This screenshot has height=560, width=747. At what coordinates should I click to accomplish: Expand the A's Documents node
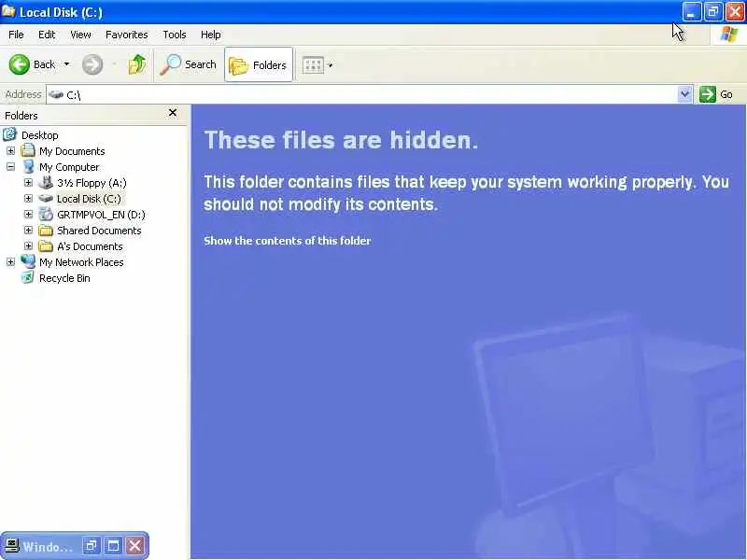pos(29,245)
